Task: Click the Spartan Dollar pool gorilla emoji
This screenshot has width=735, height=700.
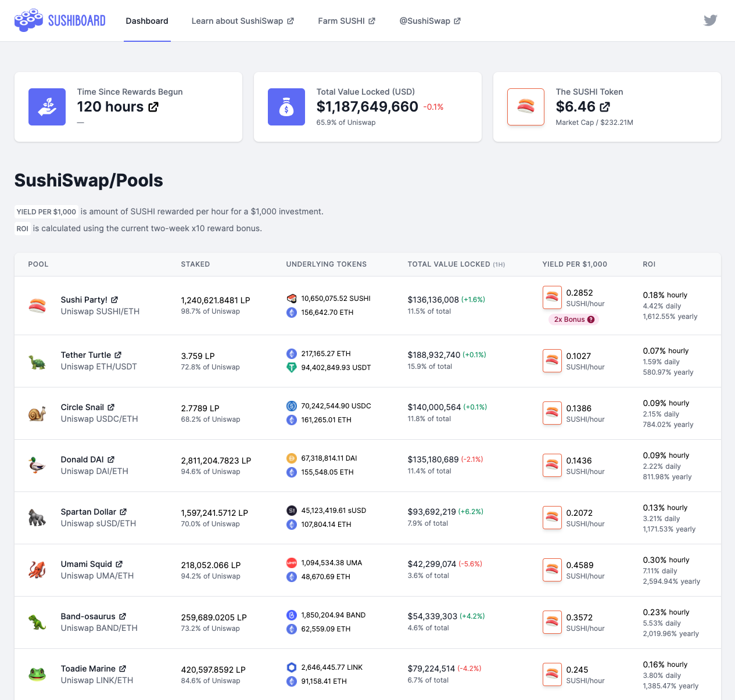Action: coord(37,518)
